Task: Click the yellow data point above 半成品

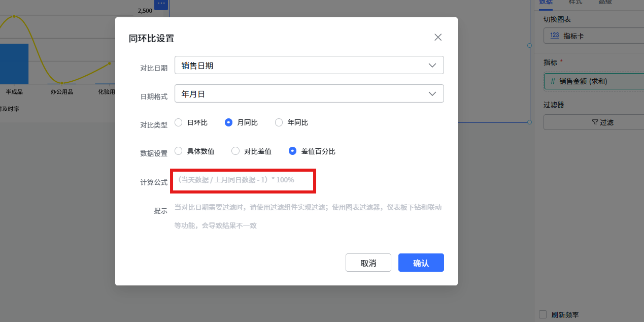Action: click(x=14, y=16)
